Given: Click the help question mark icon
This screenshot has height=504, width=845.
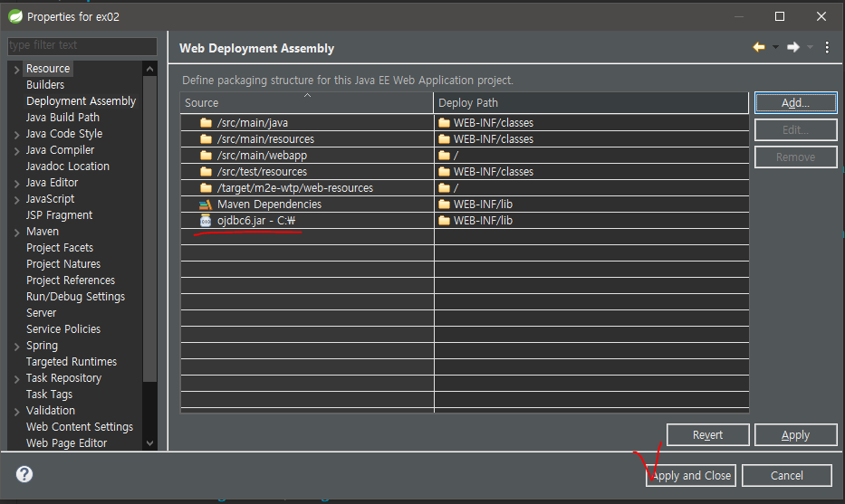Looking at the screenshot, I should pyautogui.click(x=24, y=474).
